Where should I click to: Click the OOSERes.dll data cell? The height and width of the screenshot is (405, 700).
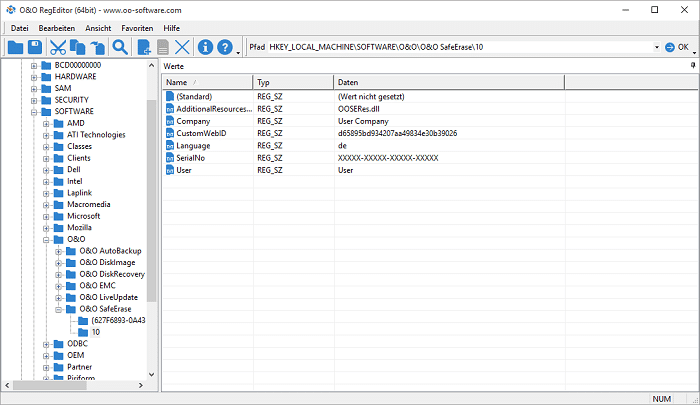(358, 109)
